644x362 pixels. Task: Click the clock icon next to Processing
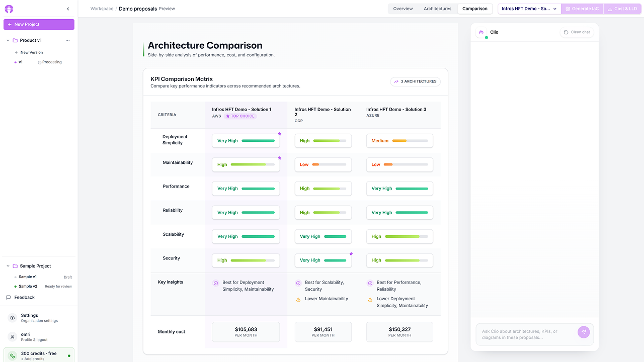40,62
